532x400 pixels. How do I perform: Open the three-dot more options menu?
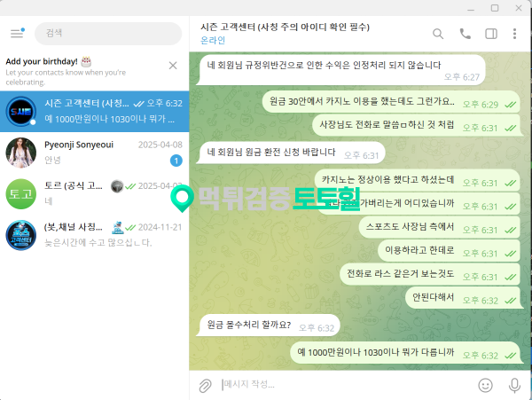[514, 34]
